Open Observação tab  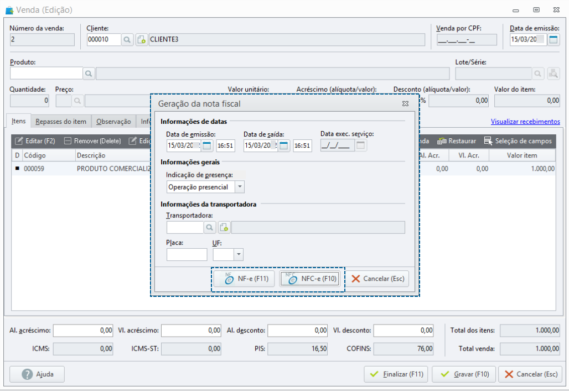coord(113,122)
